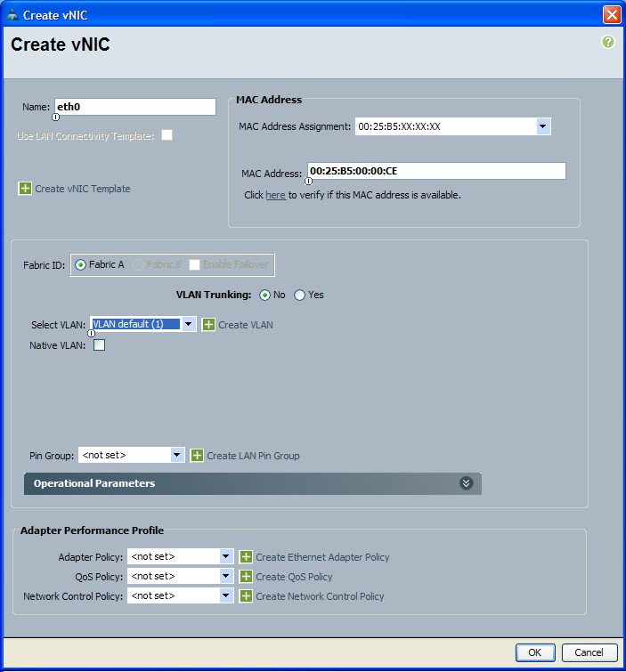Click the plus icon for Create QoS Policy
Image resolution: width=626 pixels, height=672 pixels.
tap(246, 577)
